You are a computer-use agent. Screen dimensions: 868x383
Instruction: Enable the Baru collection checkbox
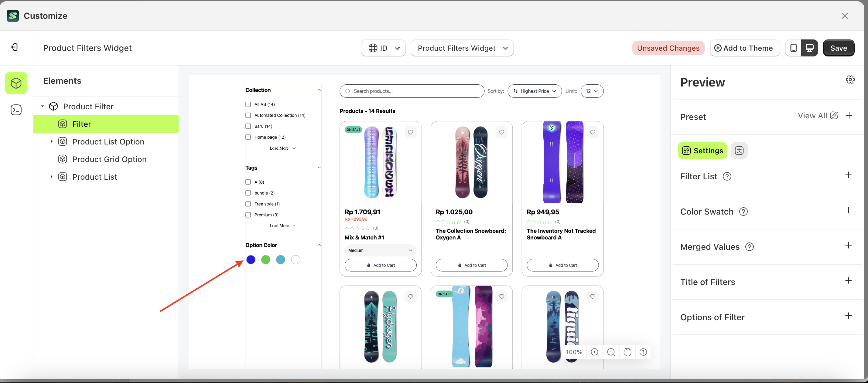(x=248, y=126)
